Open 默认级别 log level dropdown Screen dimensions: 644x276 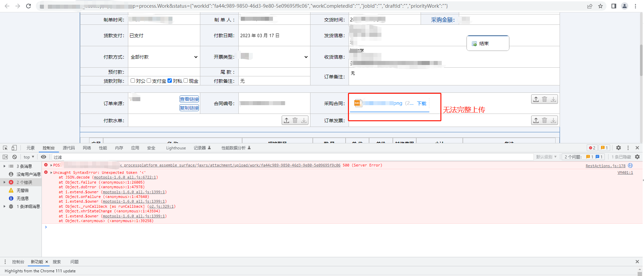tap(546, 157)
